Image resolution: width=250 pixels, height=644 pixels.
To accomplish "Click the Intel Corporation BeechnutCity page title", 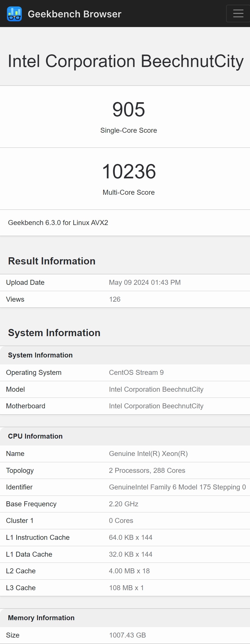I will pyautogui.click(x=125, y=61).
